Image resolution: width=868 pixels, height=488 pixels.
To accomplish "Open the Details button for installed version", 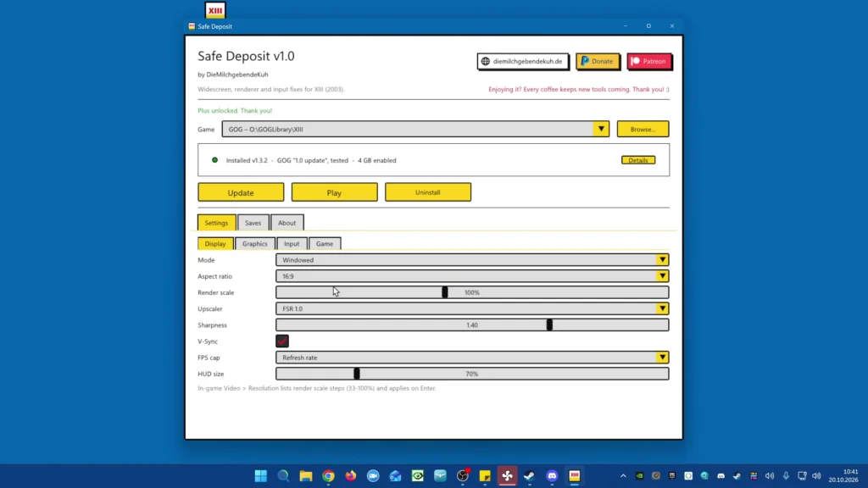I will click(638, 160).
